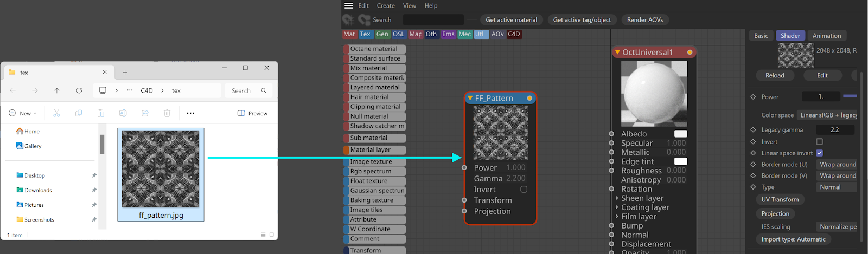Switch to the Animation tab
Screen dimensions: 868x254
click(826, 36)
